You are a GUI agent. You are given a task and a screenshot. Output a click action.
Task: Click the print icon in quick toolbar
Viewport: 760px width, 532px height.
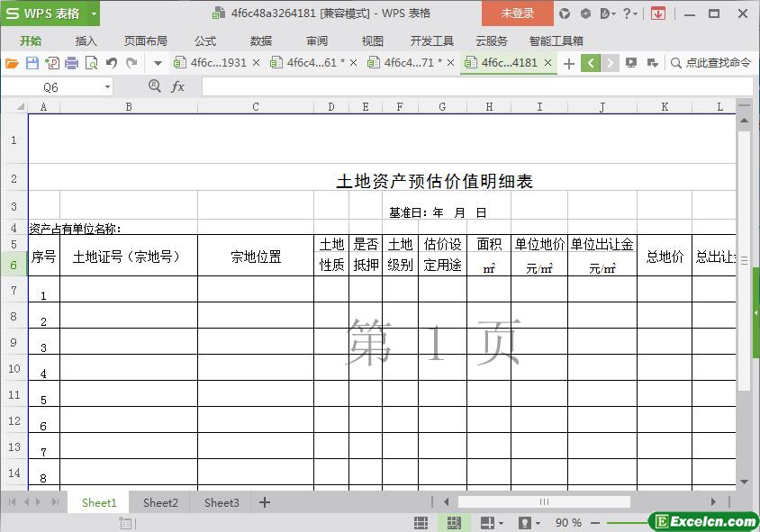(x=71, y=63)
